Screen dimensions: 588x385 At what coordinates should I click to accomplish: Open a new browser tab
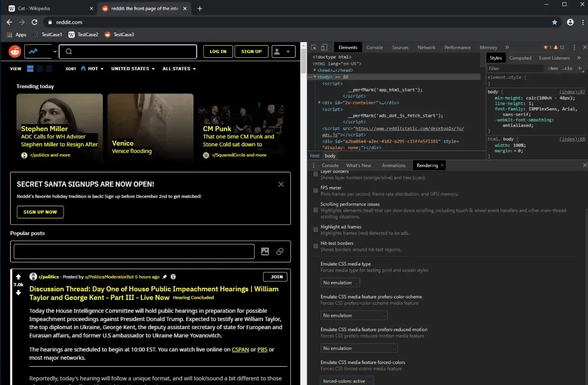click(200, 8)
